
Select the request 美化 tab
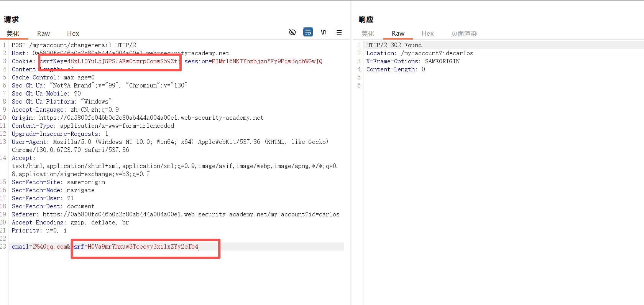[x=13, y=34]
